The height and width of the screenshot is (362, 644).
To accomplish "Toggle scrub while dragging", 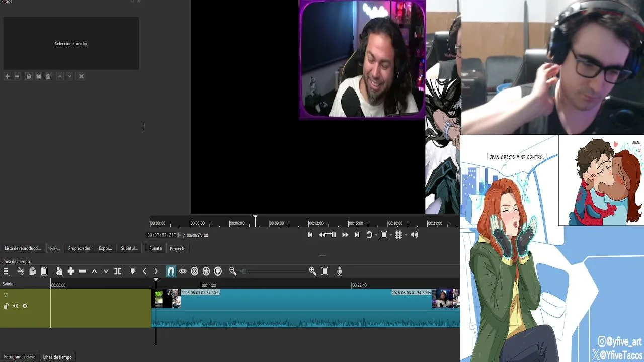I will click(x=183, y=271).
